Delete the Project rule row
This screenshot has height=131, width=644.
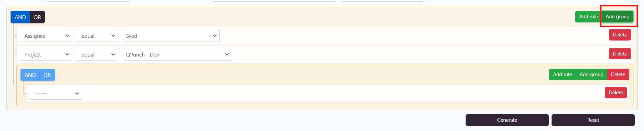(620, 54)
